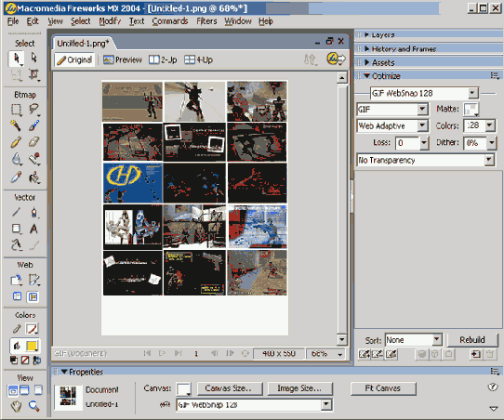Select the Hand tool in View section

pos(16,406)
